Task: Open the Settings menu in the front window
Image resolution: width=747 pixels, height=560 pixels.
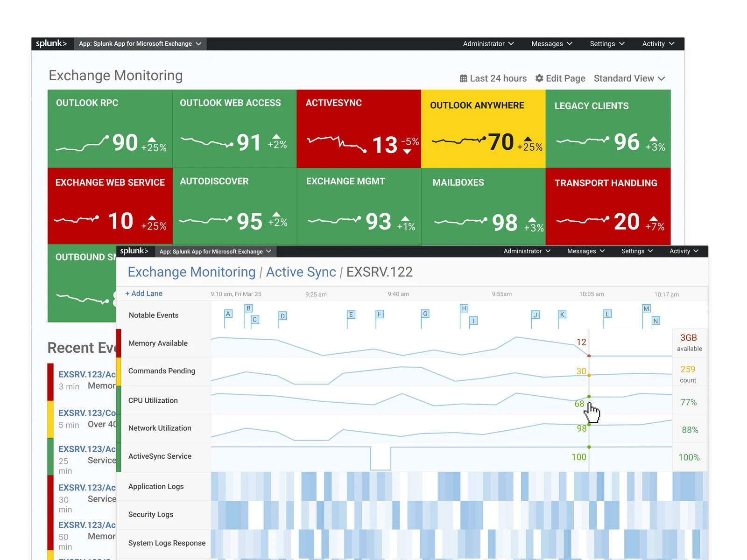Action: coord(637,251)
